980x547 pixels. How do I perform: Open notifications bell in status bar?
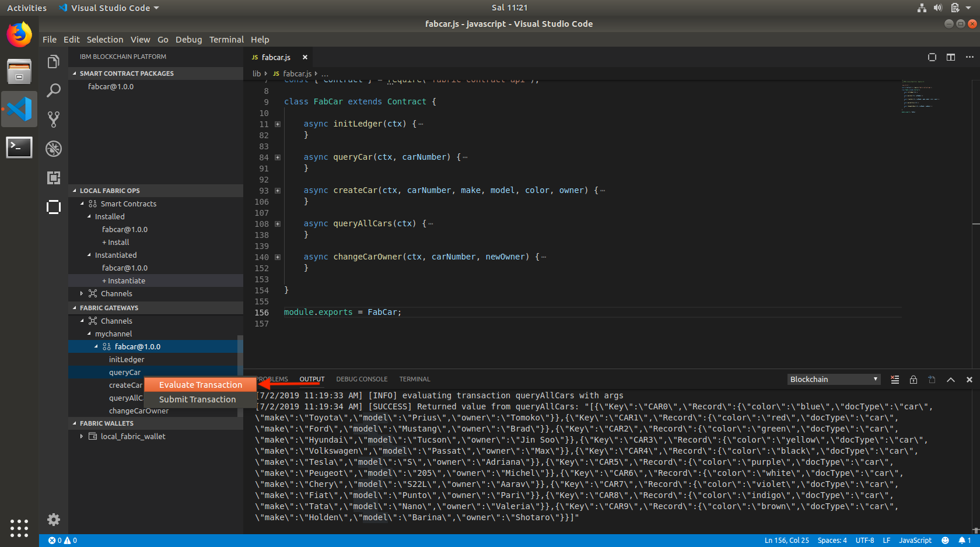(964, 541)
